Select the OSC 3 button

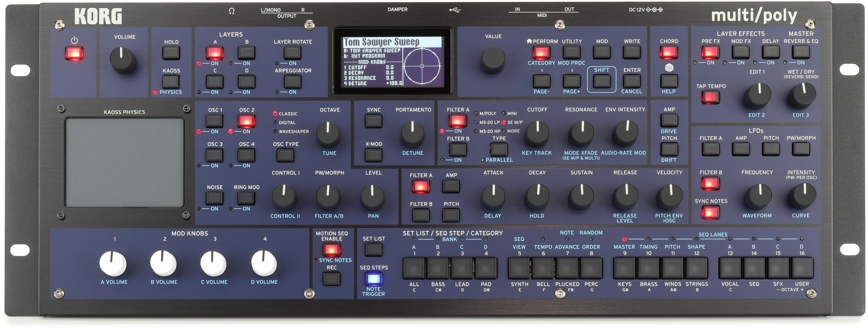215,155
